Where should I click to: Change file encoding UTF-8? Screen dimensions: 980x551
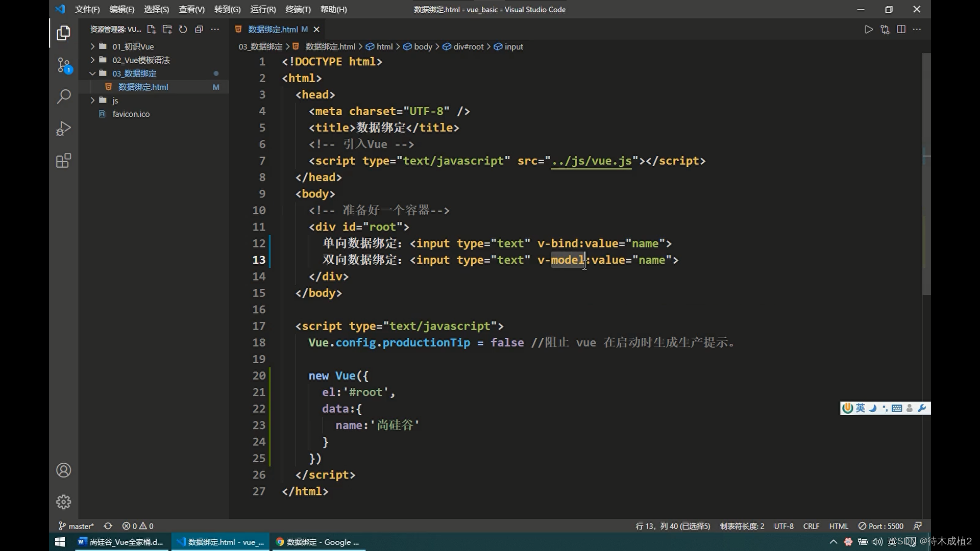click(x=783, y=526)
